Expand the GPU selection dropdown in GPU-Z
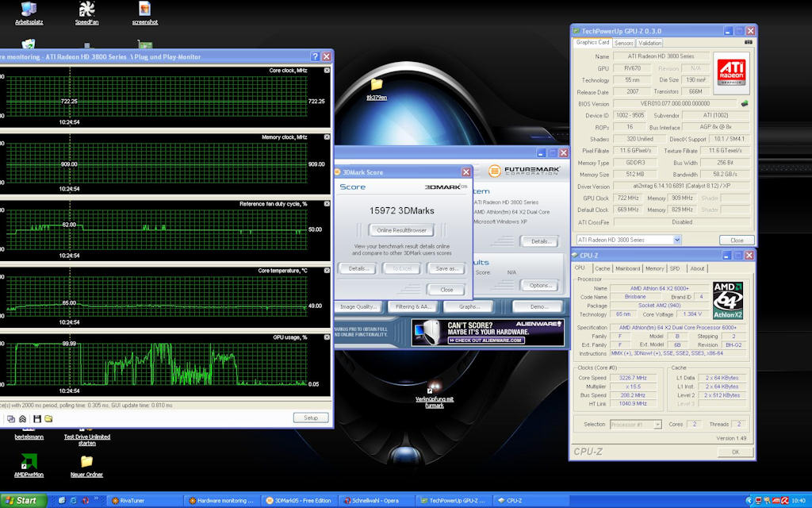 676,240
